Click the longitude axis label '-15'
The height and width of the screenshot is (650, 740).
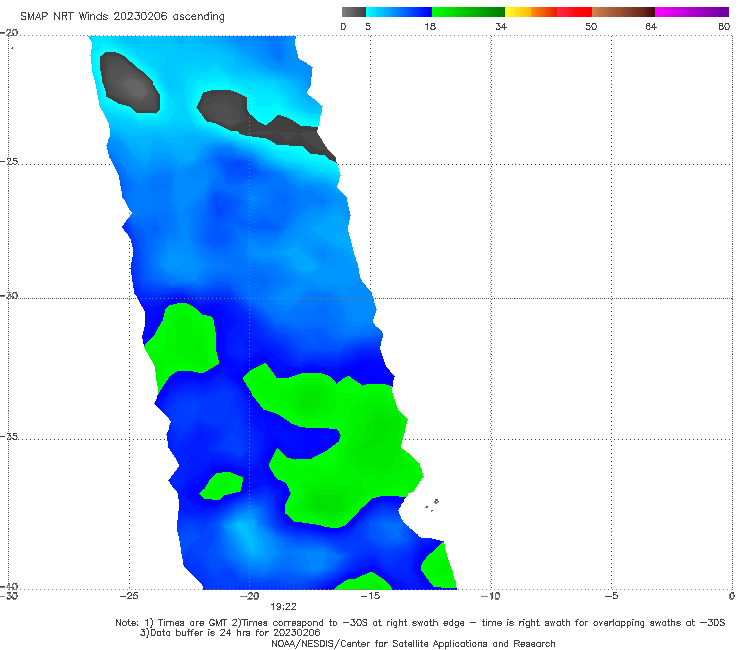click(x=370, y=596)
